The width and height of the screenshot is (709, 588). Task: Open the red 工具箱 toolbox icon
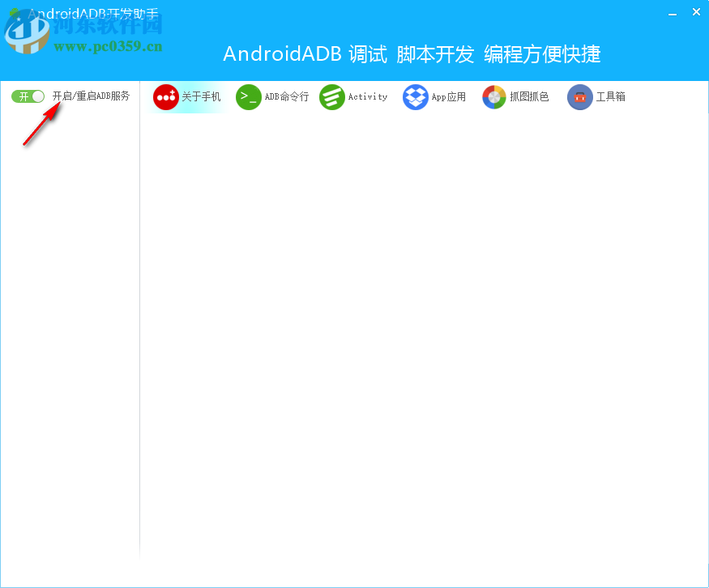click(579, 96)
